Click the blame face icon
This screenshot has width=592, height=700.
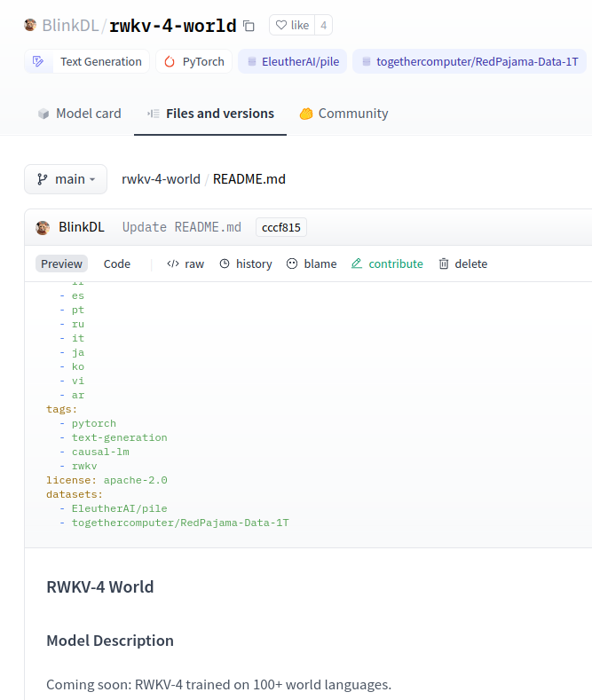click(x=292, y=263)
